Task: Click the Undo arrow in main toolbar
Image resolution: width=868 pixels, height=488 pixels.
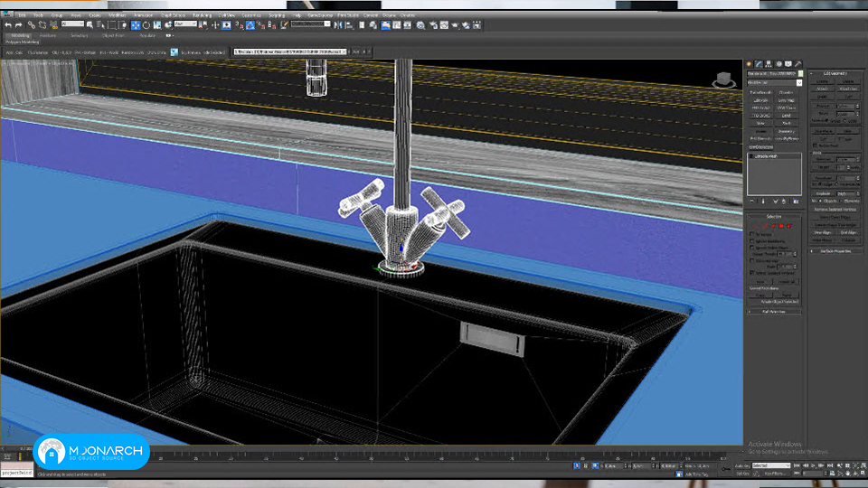Action: [8, 25]
